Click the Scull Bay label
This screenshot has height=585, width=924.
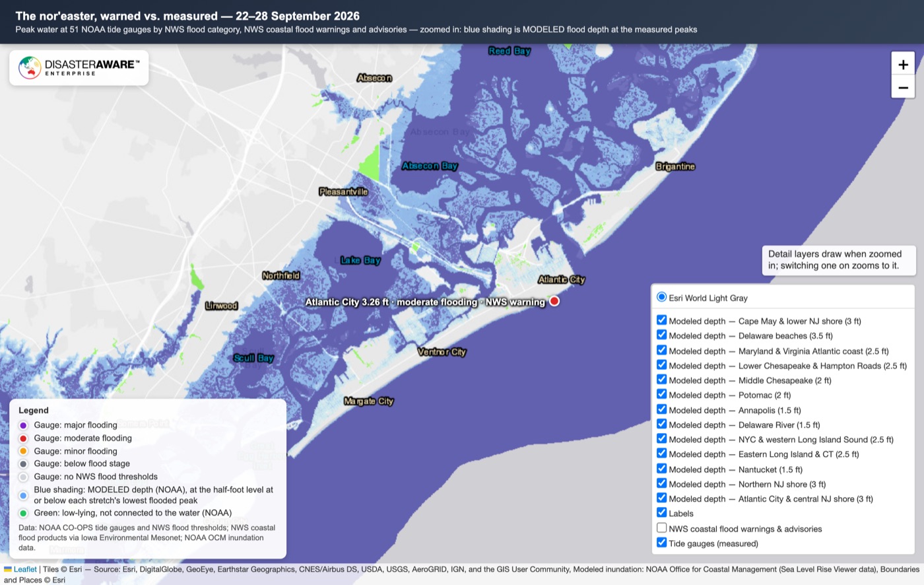point(253,358)
